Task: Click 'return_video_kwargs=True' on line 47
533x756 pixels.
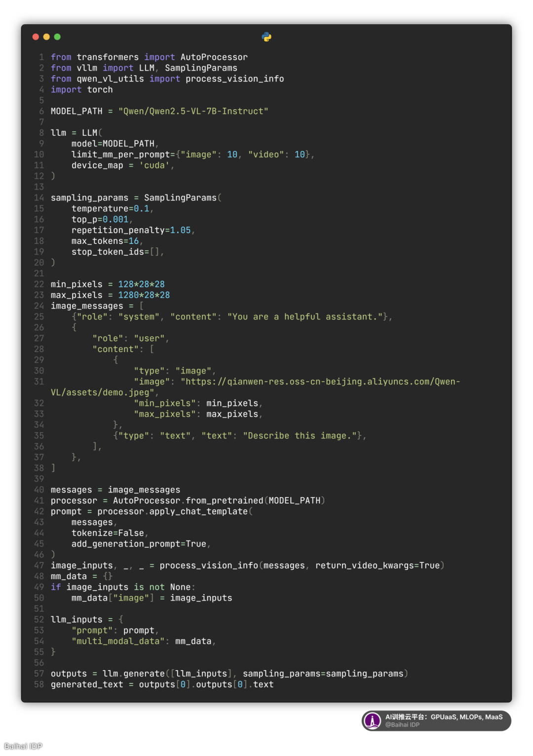Action: [378, 566]
